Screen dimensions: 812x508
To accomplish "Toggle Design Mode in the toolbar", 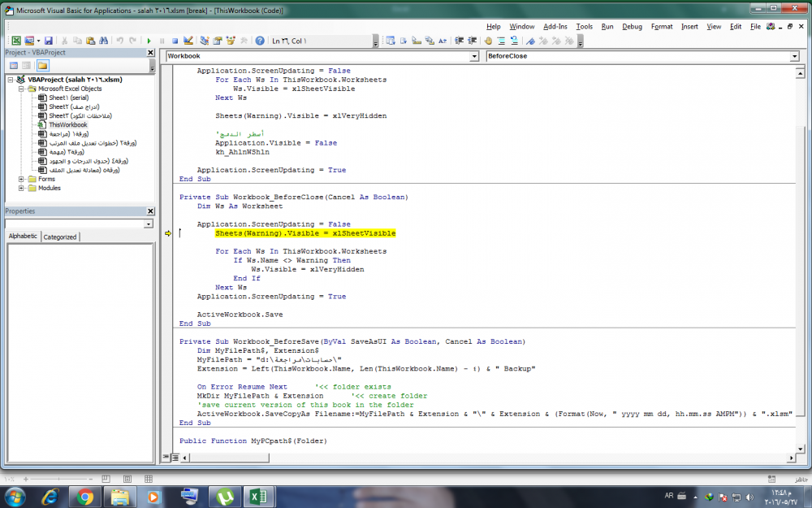I will tap(188, 41).
